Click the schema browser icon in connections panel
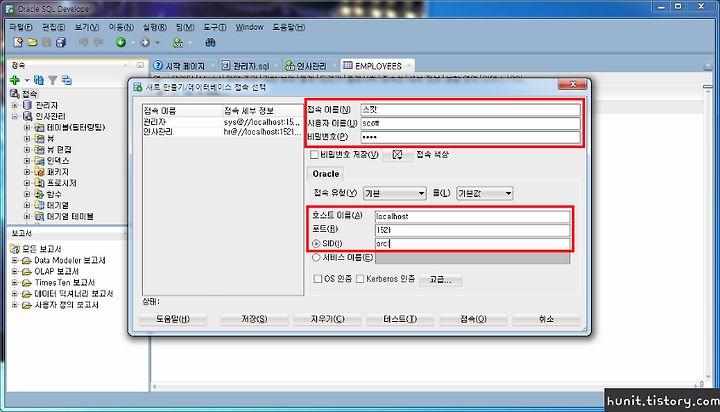 point(67,80)
